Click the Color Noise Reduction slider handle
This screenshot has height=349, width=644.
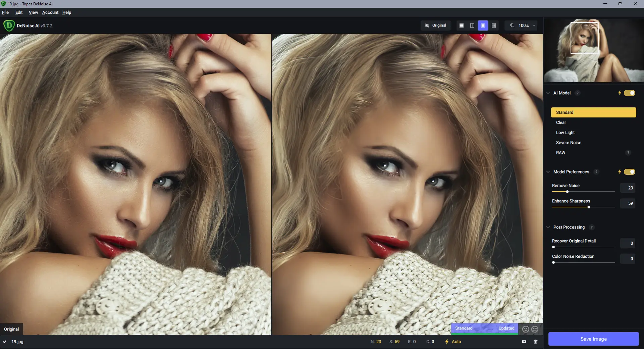[553, 262]
